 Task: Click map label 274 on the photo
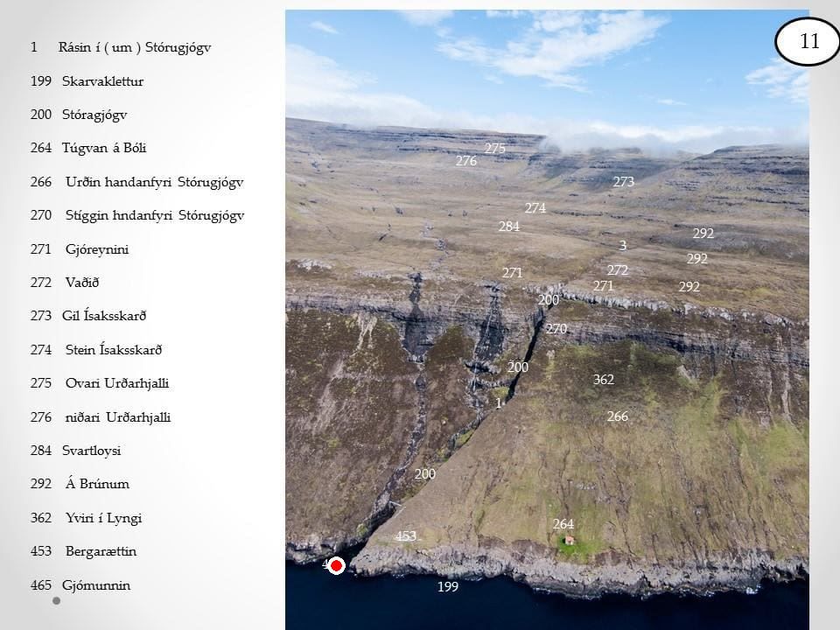click(535, 208)
